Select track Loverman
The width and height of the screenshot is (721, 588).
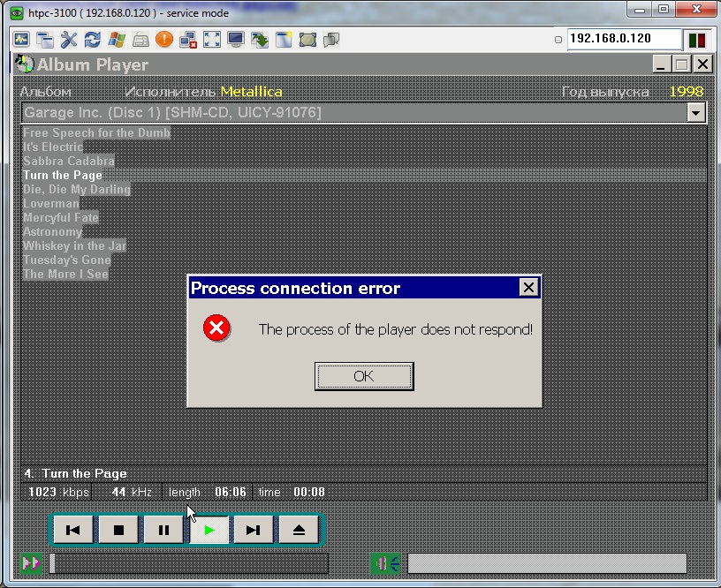(51, 203)
